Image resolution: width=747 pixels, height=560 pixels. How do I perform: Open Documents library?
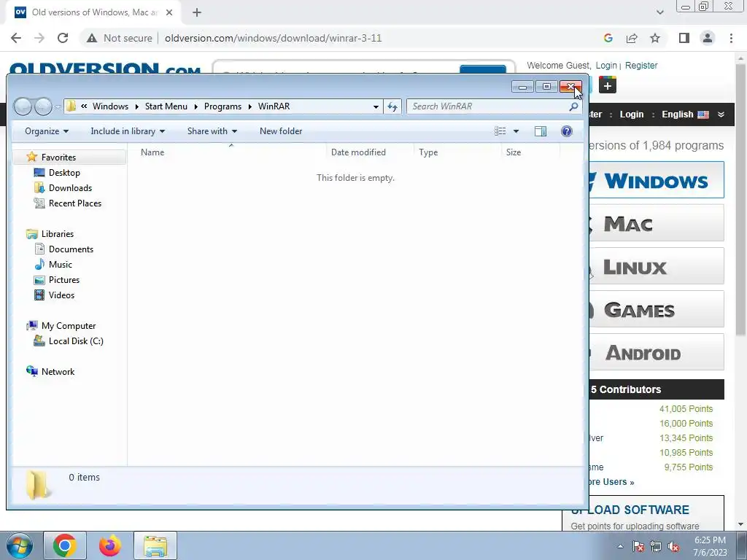[71, 249]
